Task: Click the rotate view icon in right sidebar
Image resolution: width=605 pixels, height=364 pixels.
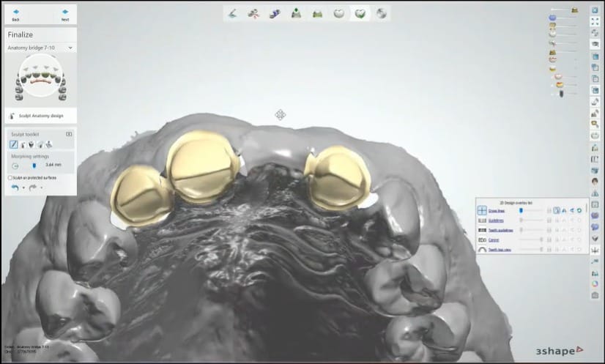Action: (595, 33)
